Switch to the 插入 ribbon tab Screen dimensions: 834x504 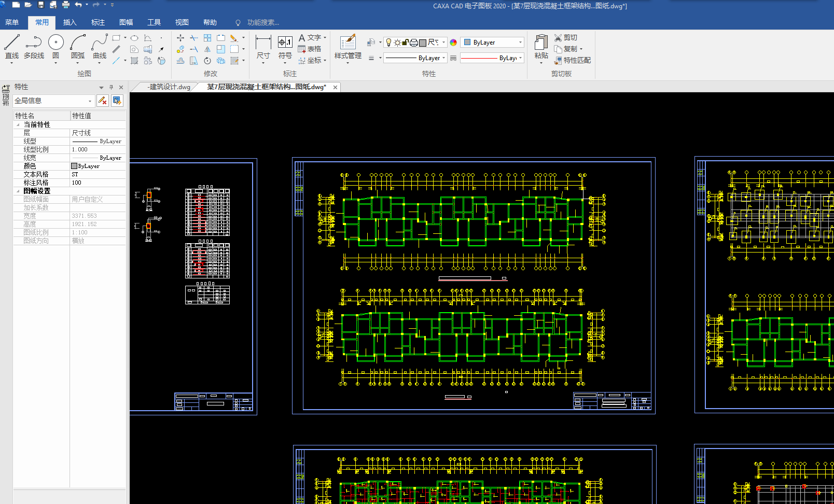coord(70,22)
